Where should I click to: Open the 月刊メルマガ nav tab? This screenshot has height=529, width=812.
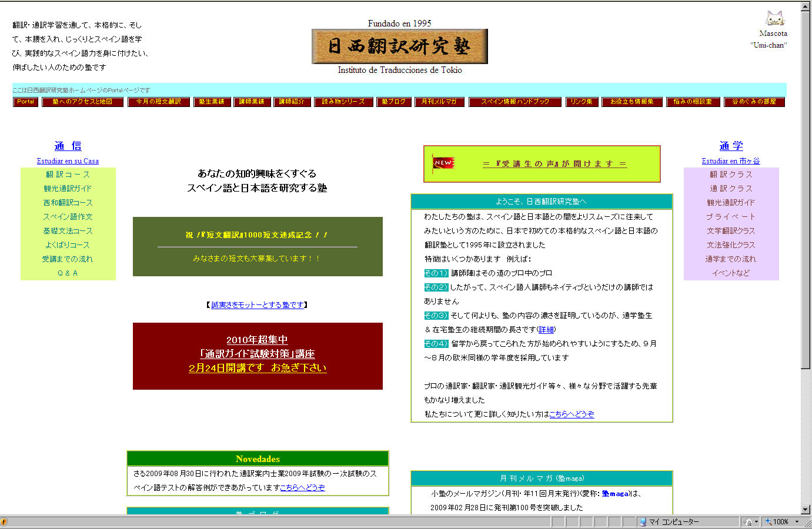(x=439, y=102)
